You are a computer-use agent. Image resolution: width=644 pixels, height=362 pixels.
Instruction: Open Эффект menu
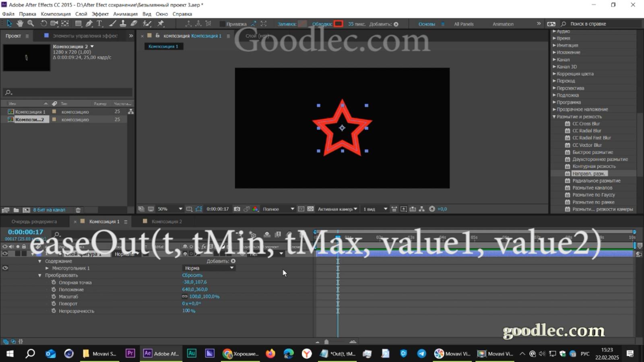[100, 14]
